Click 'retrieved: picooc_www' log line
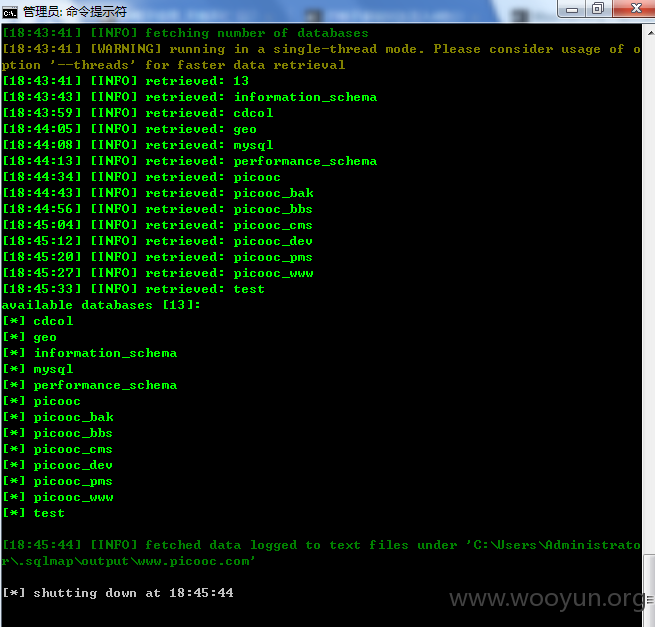Image resolution: width=655 pixels, height=627 pixels. (158, 273)
